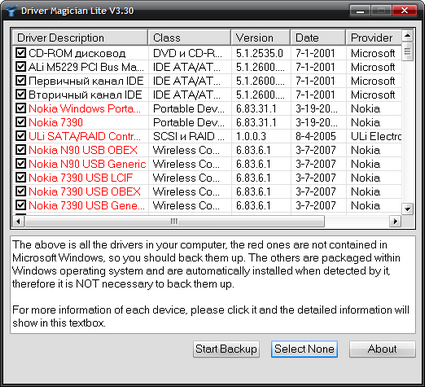This screenshot has height=387, width=425.
Task: Toggle checkbox for Первичный канал IDE
Action: coord(21,80)
